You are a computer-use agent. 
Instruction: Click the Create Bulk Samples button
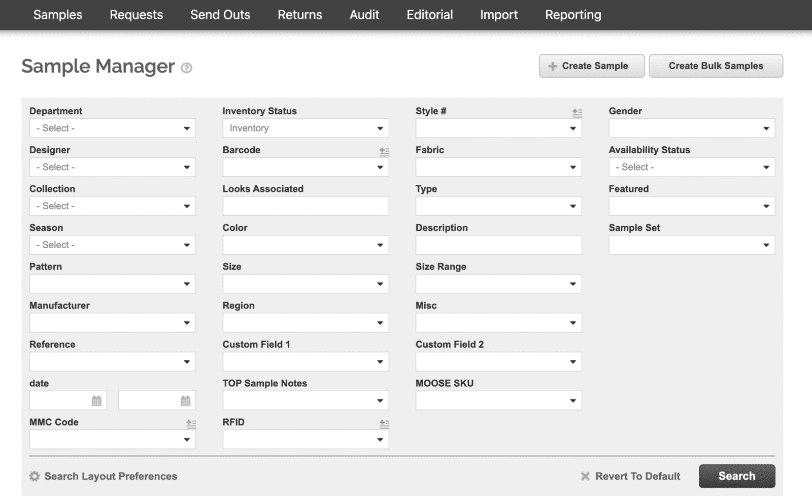tap(716, 65)
